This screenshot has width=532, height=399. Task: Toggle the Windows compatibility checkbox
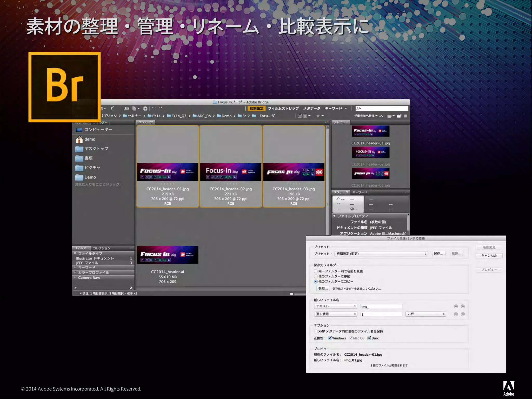tap(330, 338)
